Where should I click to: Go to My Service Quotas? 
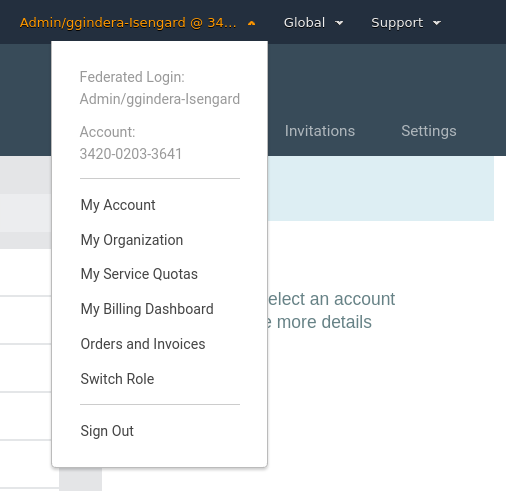point(139,274)
